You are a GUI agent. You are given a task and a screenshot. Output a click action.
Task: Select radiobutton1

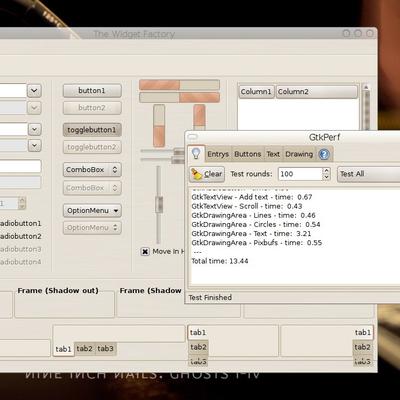click(20, 223)
